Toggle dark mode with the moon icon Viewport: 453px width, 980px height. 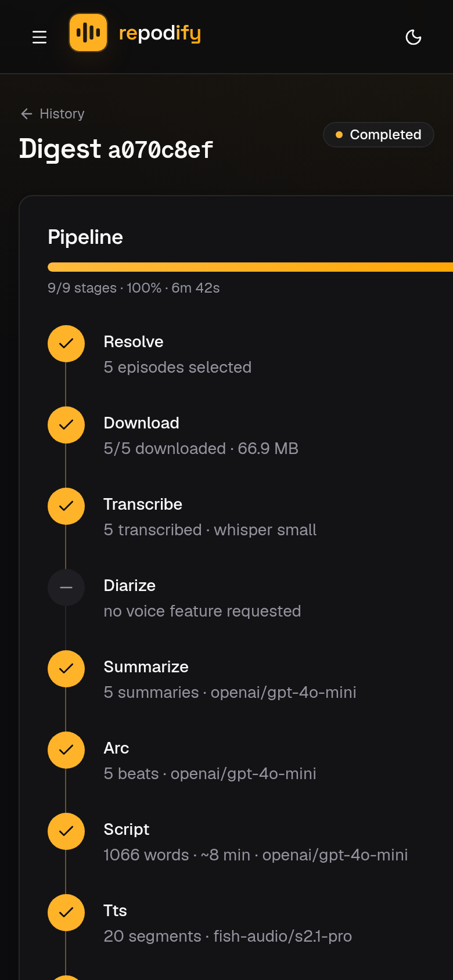(414, 37)
